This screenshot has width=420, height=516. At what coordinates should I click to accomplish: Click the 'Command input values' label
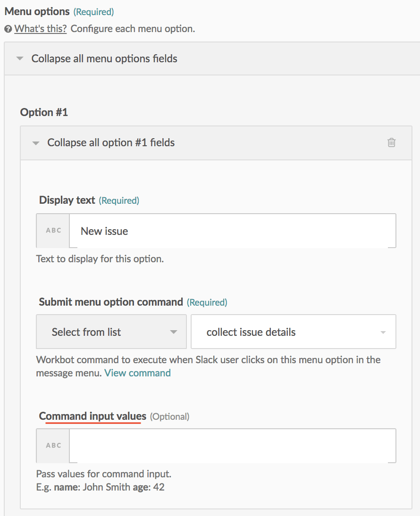tap(92, 416)
